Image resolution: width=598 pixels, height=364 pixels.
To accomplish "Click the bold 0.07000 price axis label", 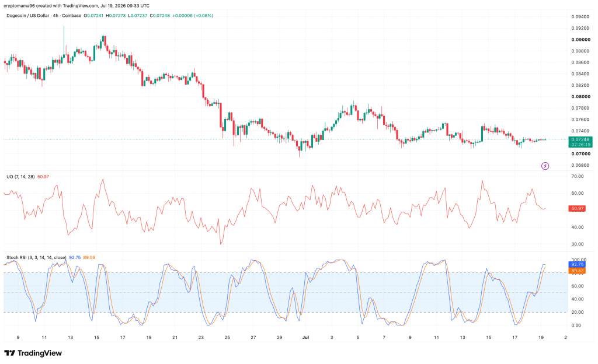I will 580,154.
